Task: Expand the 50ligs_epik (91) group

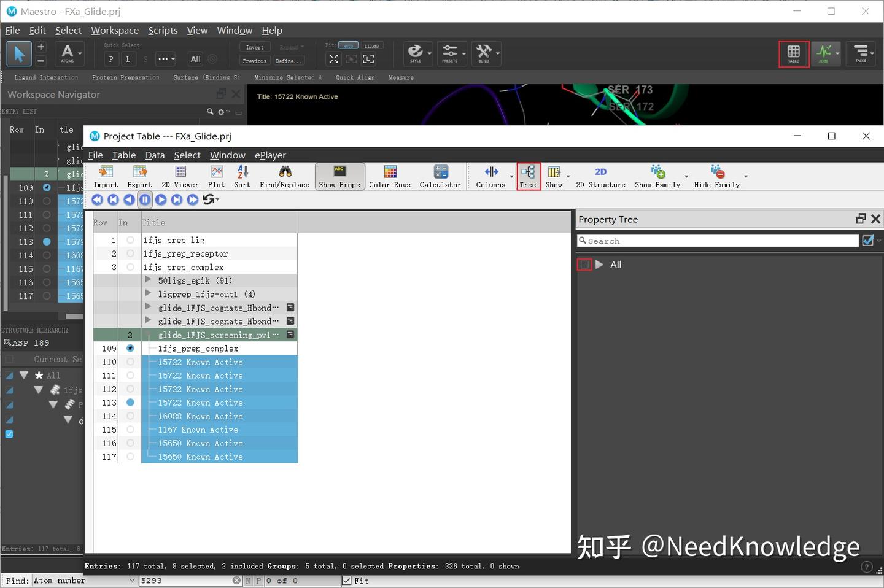Action: pyautogui.click(x=148, y=280)
